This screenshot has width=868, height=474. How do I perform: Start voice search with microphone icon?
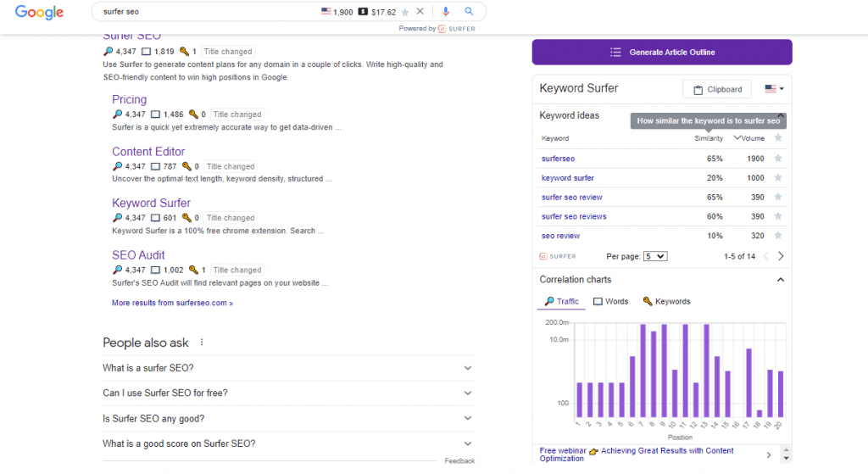click(446, 11)
